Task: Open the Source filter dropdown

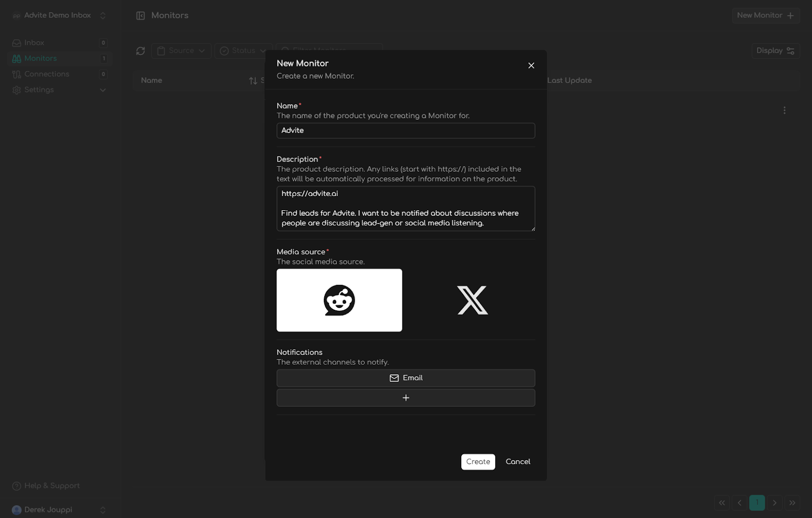Action: click(x=181, y=51)
